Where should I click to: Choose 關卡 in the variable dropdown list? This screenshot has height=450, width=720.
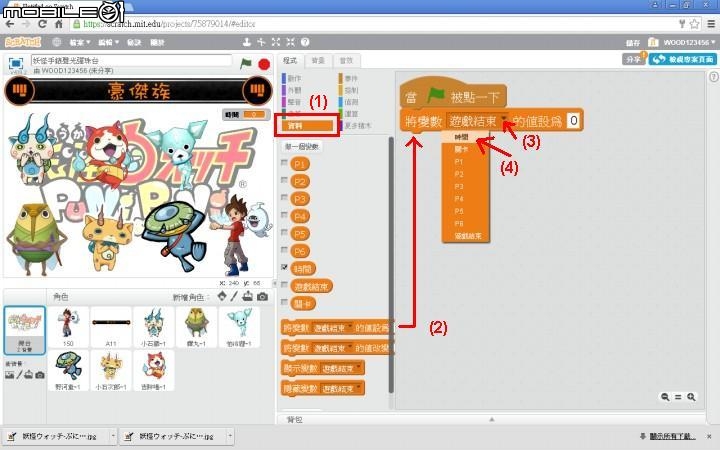(x=465, y=149)
